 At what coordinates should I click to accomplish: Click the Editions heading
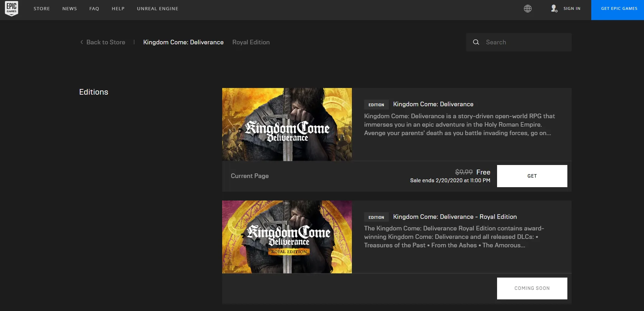[x=94, y=92]
